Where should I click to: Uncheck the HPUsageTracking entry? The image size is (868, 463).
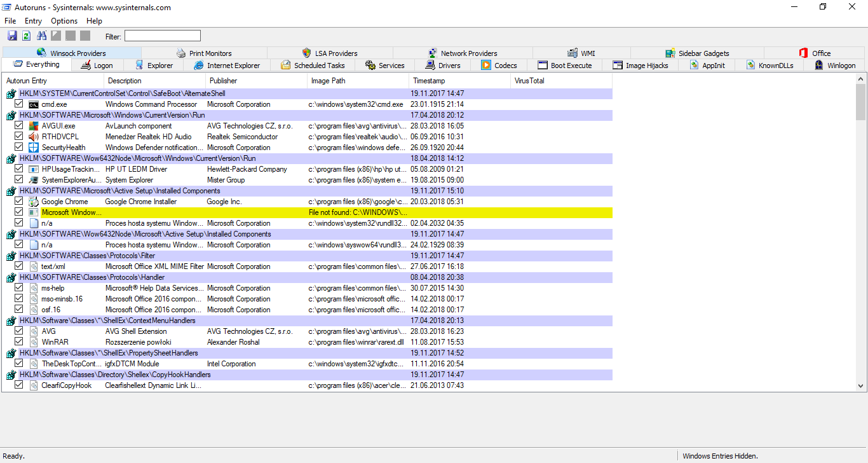tap(19, 169)
